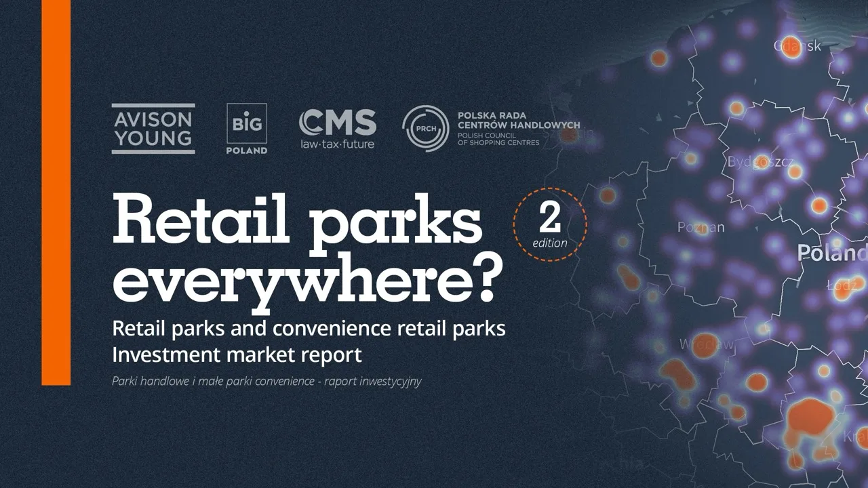This screenshot has height=488, width=868.
Task: Click the Polish Council of Shopping Centres text
Action: pos(499,138)
